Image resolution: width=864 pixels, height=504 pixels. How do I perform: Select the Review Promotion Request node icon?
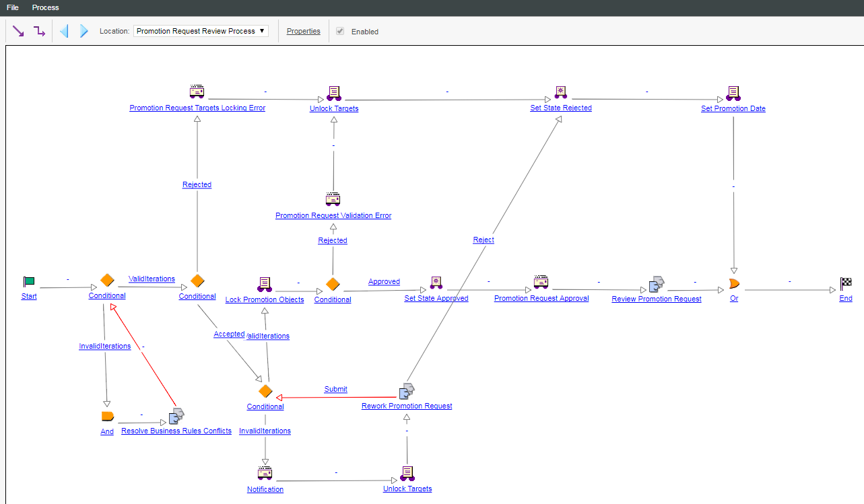657,283
